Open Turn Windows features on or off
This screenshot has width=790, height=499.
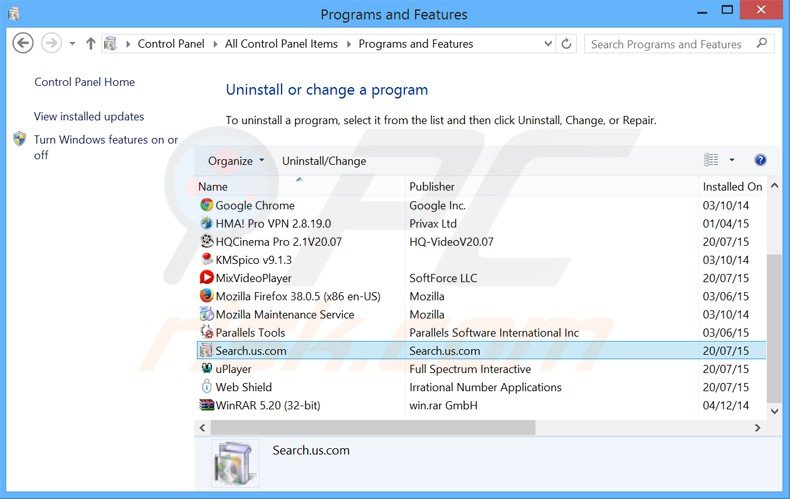pos(106,147)
